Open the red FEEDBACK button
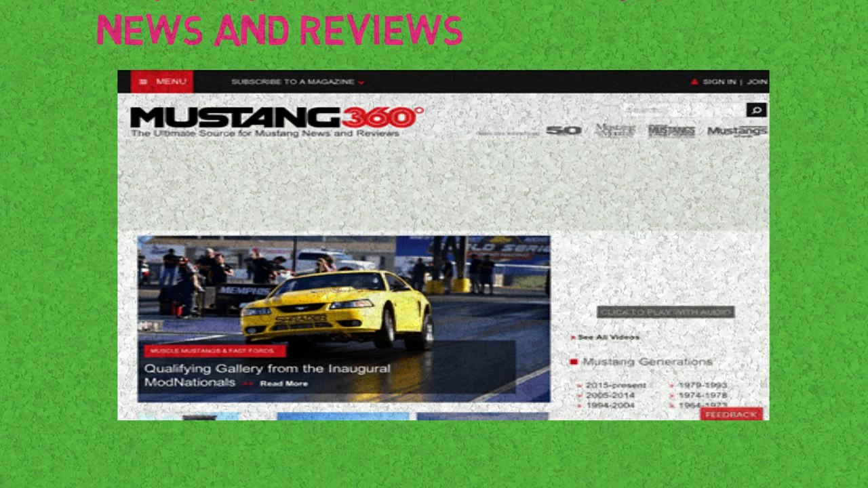Image resolution: width=868 pixels, height=488 pixels. coord(731,414)
